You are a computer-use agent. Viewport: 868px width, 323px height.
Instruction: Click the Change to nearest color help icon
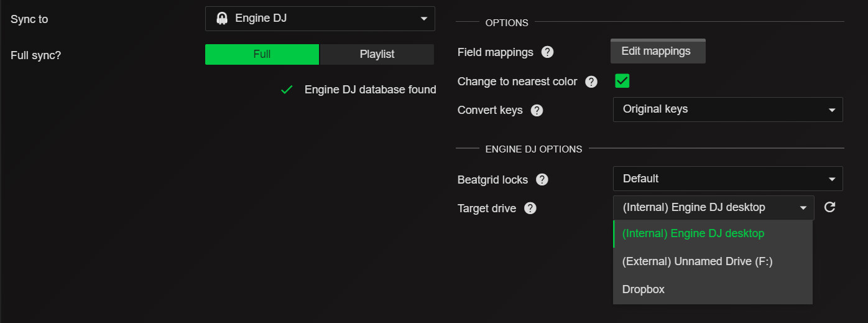coord(591,82)
